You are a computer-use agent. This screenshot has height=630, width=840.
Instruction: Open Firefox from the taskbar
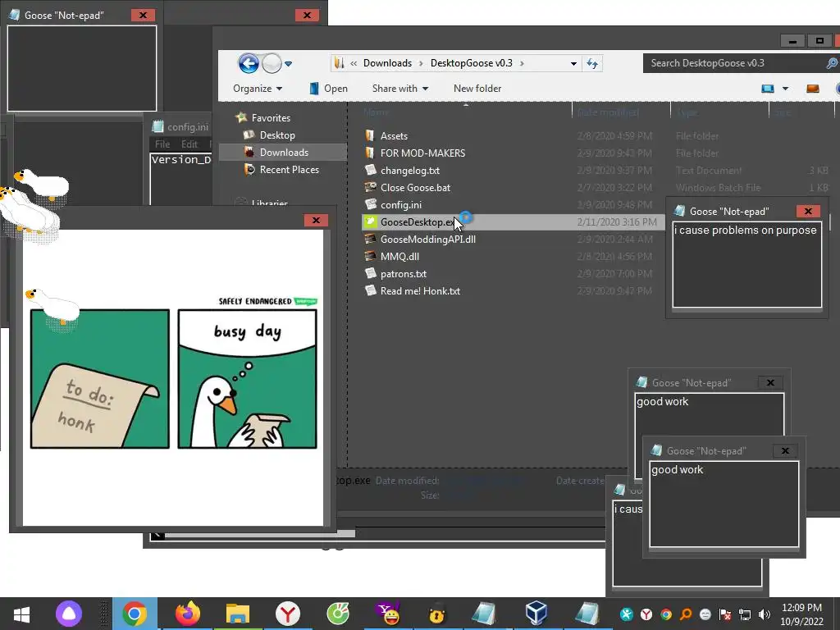188,614
